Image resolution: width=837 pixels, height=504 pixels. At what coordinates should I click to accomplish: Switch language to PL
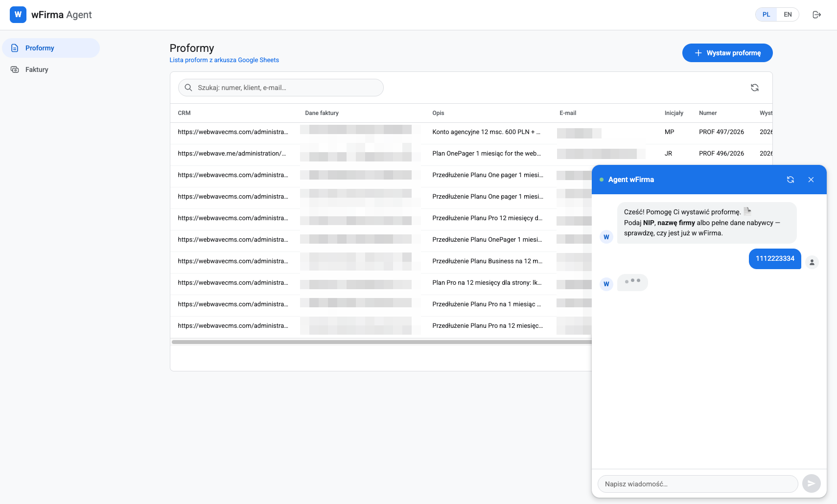(766, 15)
